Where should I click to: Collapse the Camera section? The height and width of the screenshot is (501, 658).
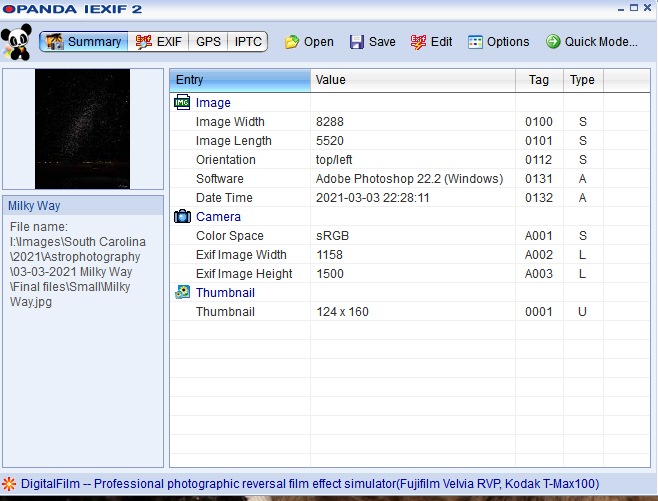click(183, 217)
